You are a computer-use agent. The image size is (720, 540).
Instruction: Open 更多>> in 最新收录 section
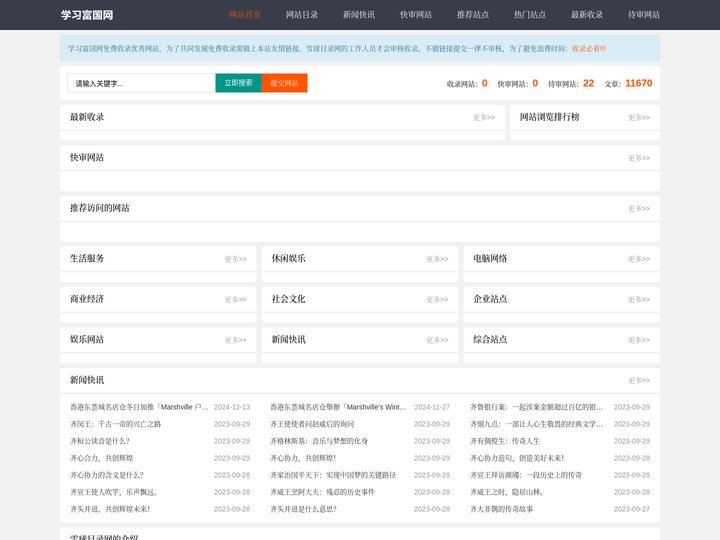pyautogui.click(x=484, y=118)
